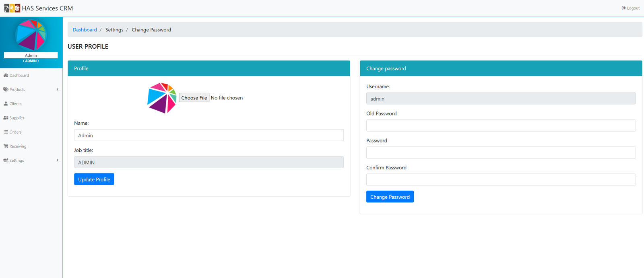Log out using the Logout link
644x278 pixels.
pos(630,8)
